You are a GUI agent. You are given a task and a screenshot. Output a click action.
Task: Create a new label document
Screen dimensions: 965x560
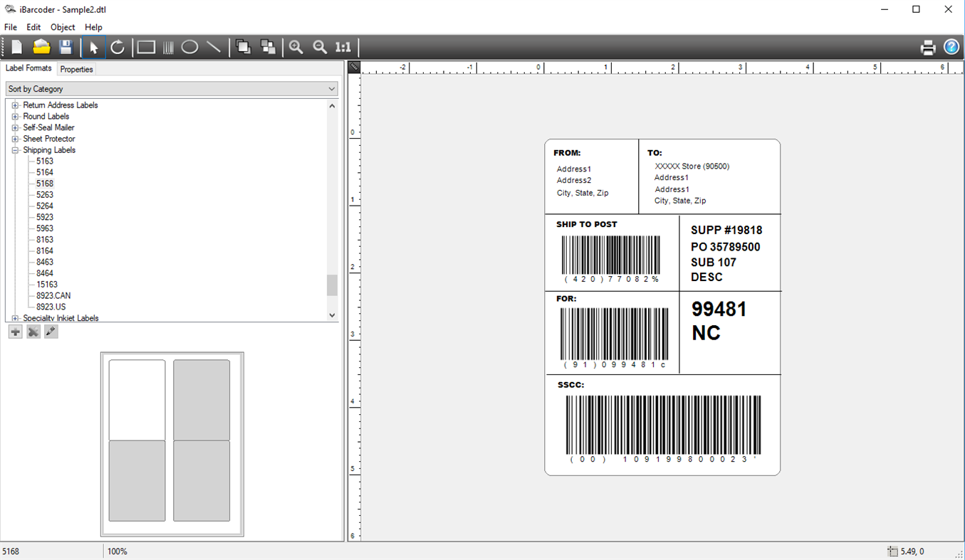16,48
